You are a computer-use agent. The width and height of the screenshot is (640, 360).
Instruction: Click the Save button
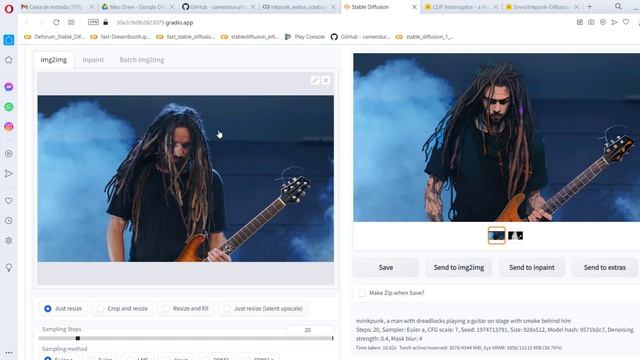point(386,267)
